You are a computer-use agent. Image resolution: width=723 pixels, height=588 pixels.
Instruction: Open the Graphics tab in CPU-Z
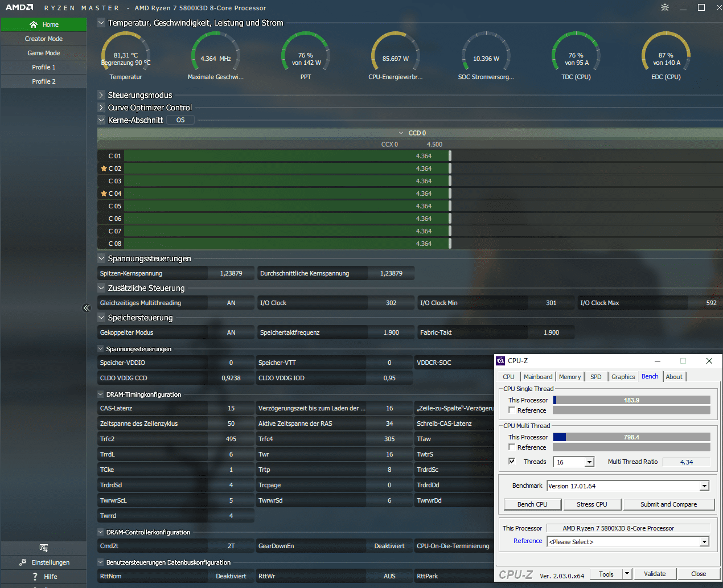(x=623, y=377)
